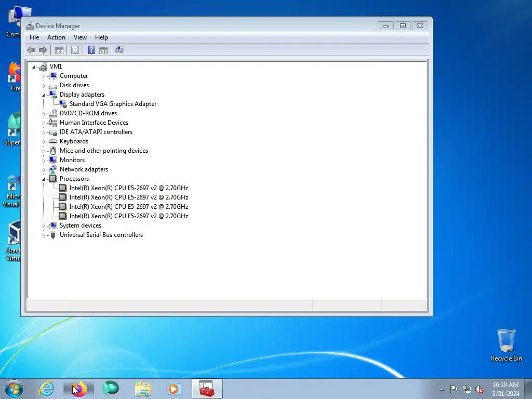
Task: Click the Action Center flag tray icon
Action: click(454, 389)
